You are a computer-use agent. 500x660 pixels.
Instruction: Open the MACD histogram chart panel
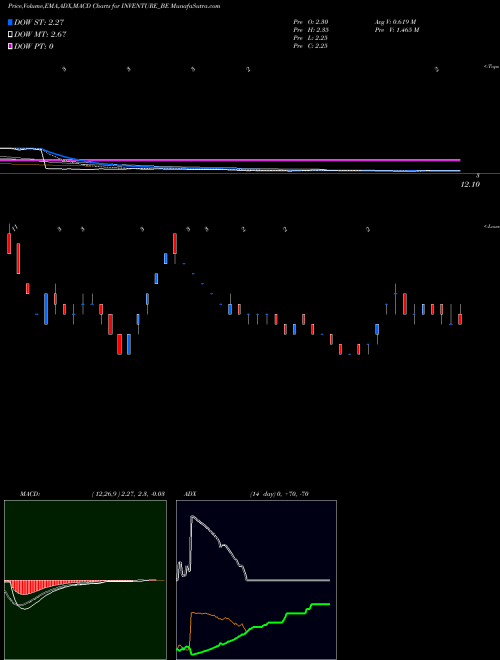(x=85, y=580)
